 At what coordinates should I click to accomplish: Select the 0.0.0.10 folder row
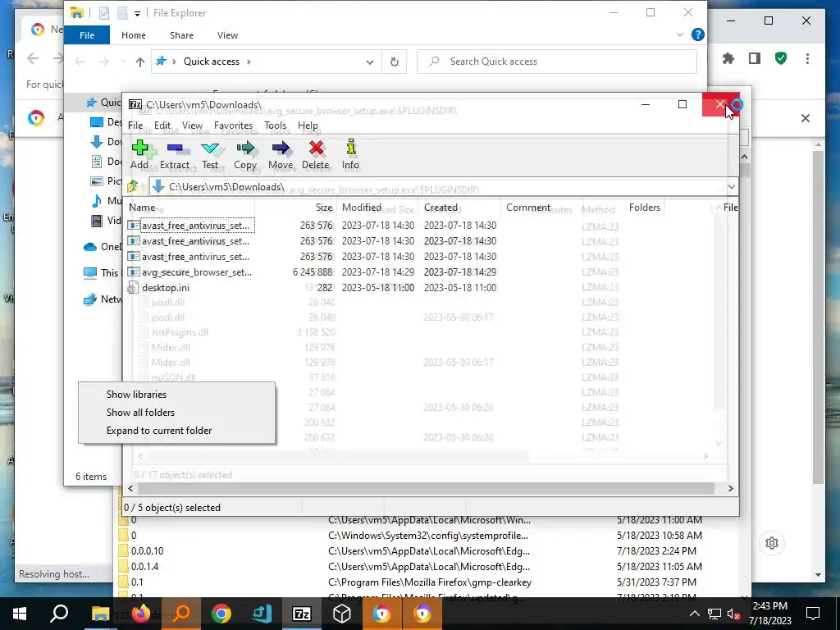[x=428, y=550]
